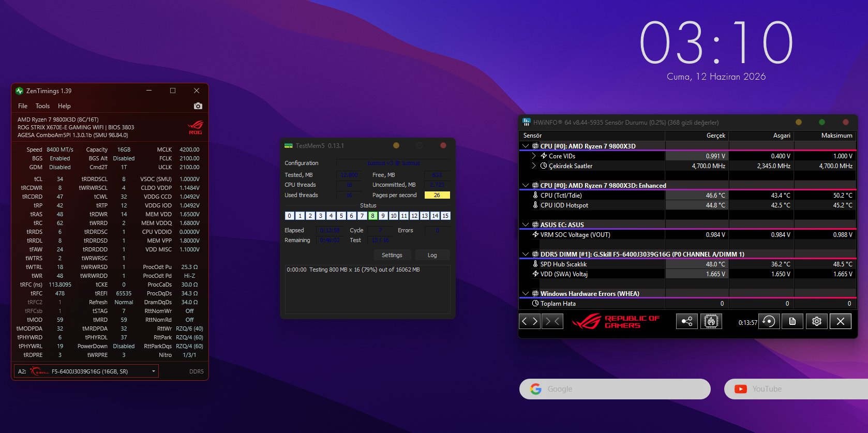Click the yellow dot on TestMem5 title bar
This screenshot has width=868, height=433.
click(396, 145)
